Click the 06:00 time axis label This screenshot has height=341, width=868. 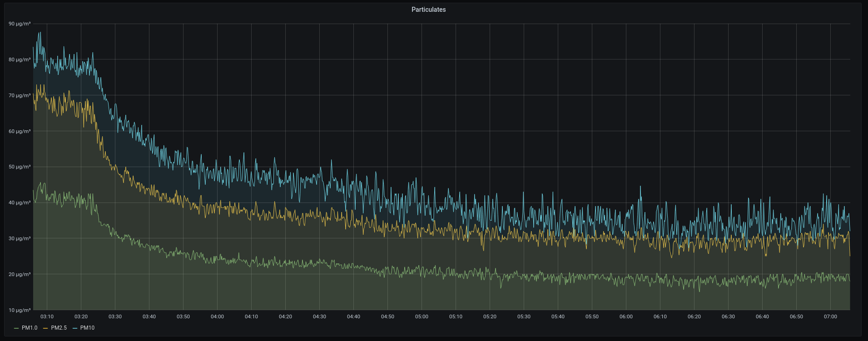point(626,316)
